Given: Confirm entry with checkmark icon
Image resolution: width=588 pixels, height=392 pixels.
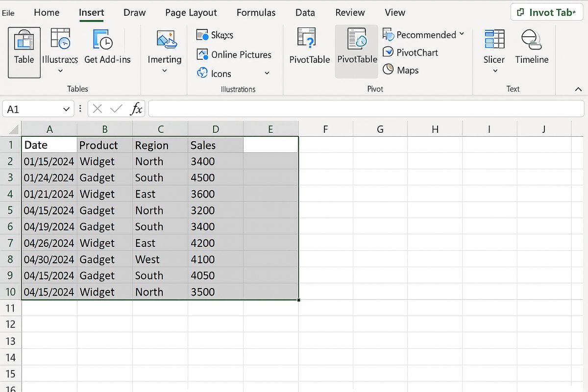Looking at the screenshot, I should pos(116,109).
